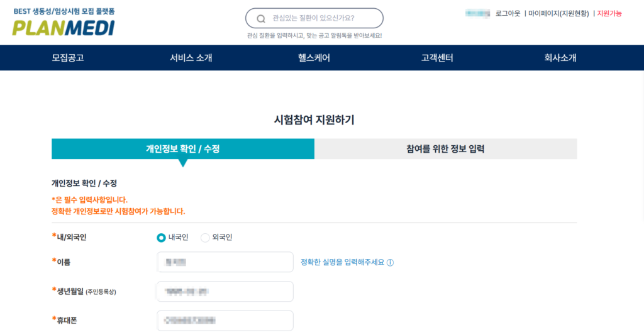Click the 정확한 실명을 입력해주세요 hint text

pyautogui.click(x=343, y=262)
